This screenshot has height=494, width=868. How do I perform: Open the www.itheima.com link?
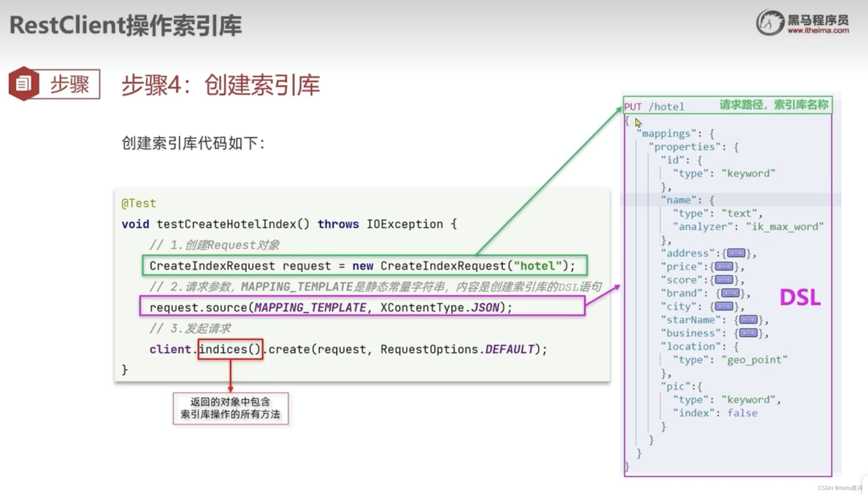(818, 31)
